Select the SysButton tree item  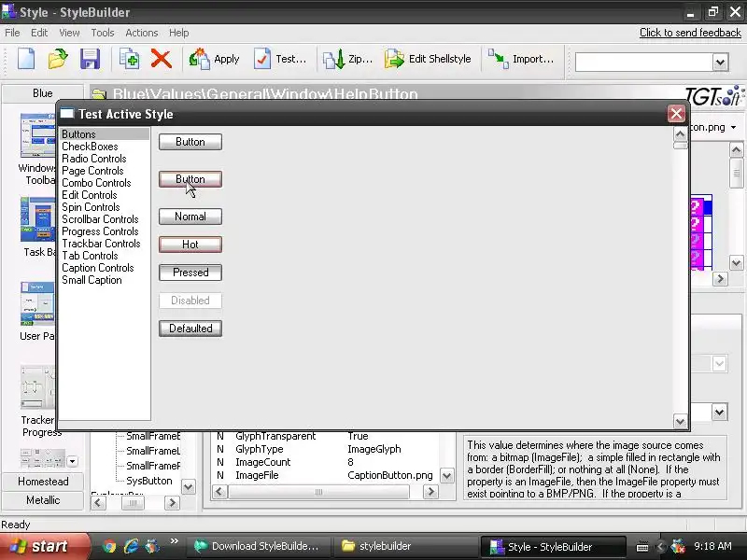tap(149, 481)
